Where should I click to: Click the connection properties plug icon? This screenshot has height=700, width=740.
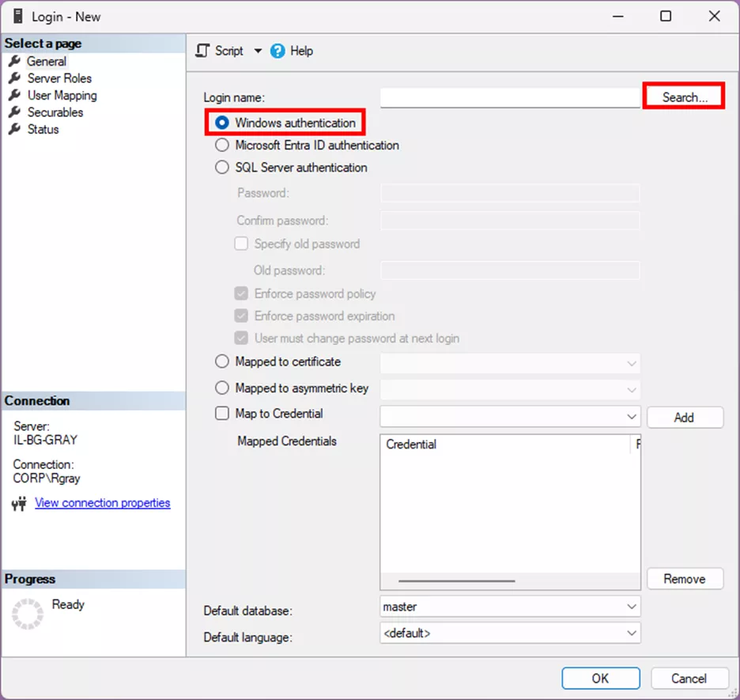(19, 504)
